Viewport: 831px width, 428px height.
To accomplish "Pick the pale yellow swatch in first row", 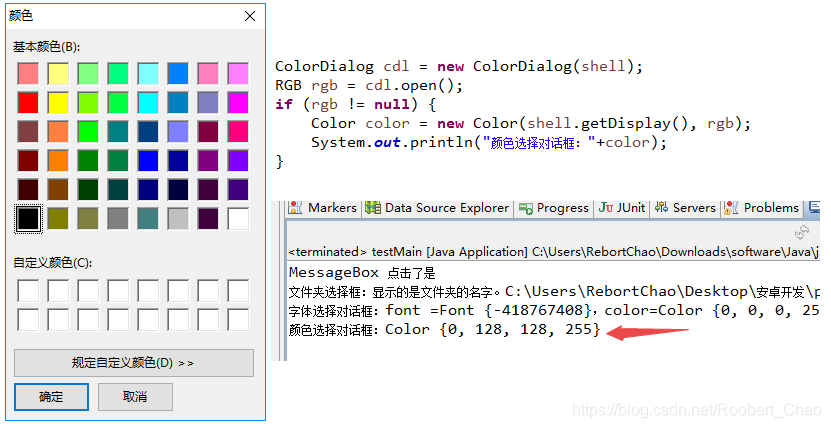I will tap(58, 74).
